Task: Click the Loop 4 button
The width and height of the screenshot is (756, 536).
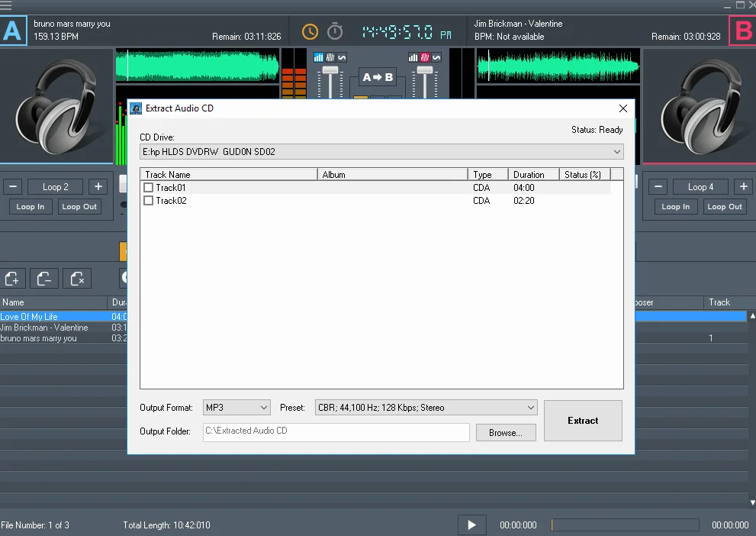Action: [x=700, y=187]
